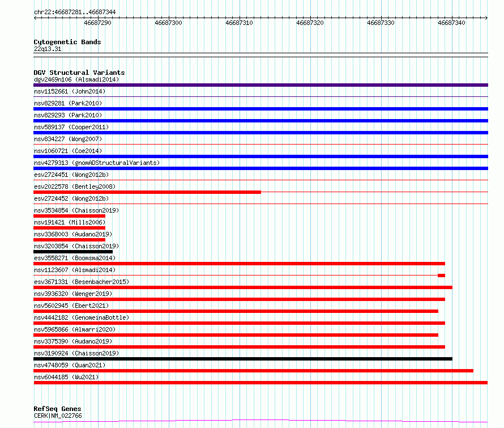
Task: Click ruler position 46687310
Action: click(x=239, y=23)
